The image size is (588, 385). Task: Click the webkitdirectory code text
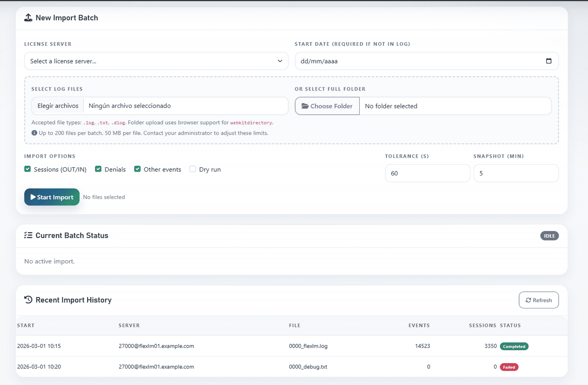click(251, 123)
